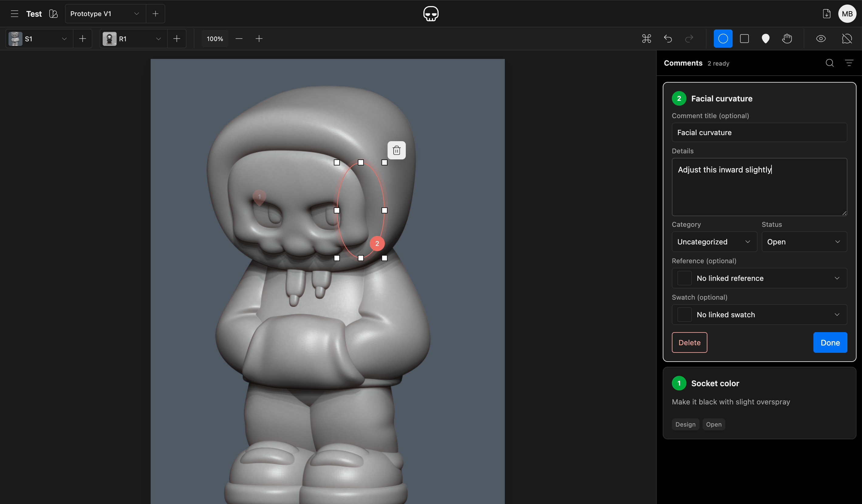Click the Comment title input field
862x504 pixels.
coord(759,132)
